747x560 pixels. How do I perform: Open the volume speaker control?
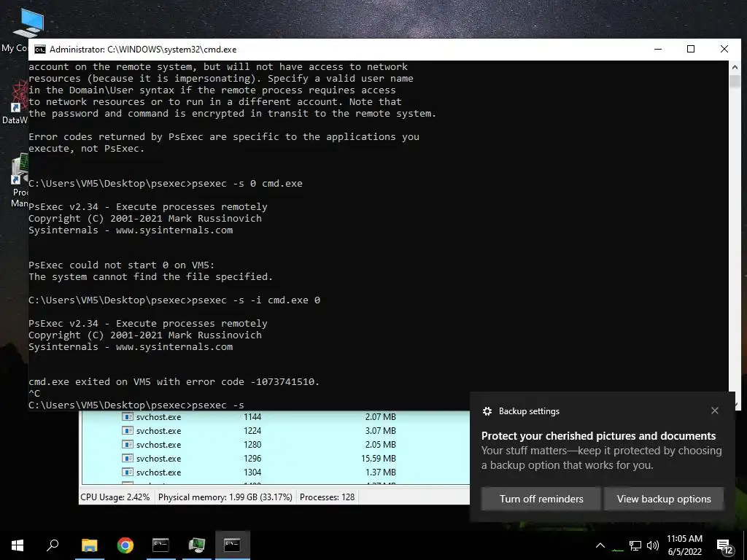point(653,545)
